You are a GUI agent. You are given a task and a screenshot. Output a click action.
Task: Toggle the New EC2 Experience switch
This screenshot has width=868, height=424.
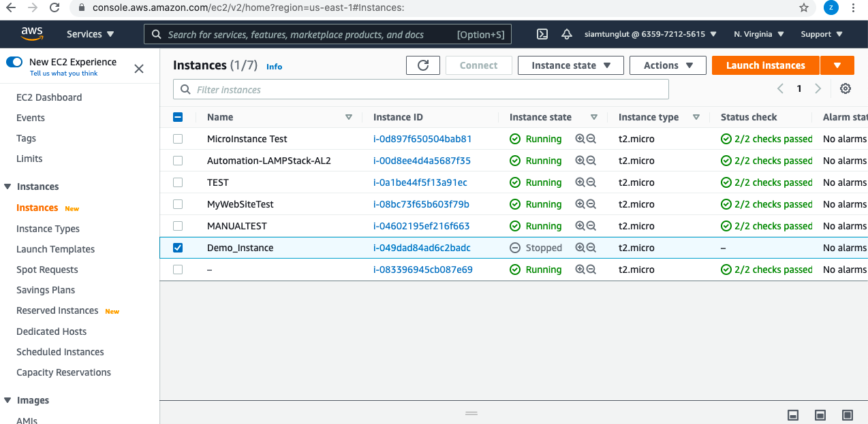14,62
